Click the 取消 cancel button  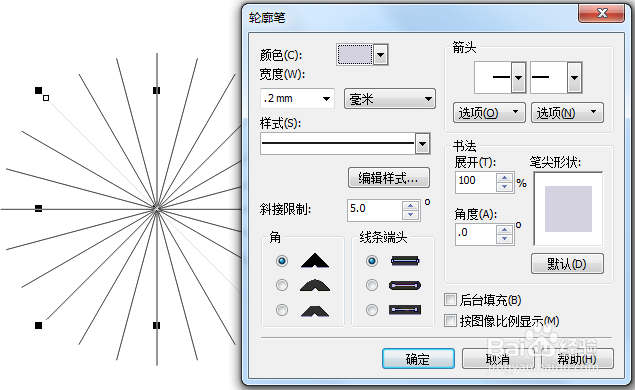point(498,359)
